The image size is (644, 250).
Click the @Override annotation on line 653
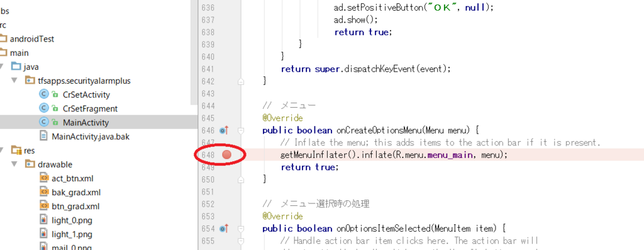282,216
